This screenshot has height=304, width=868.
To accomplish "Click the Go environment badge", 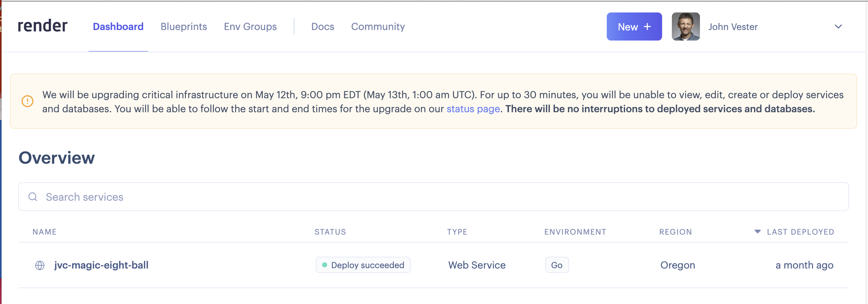I will pos(556,265).
